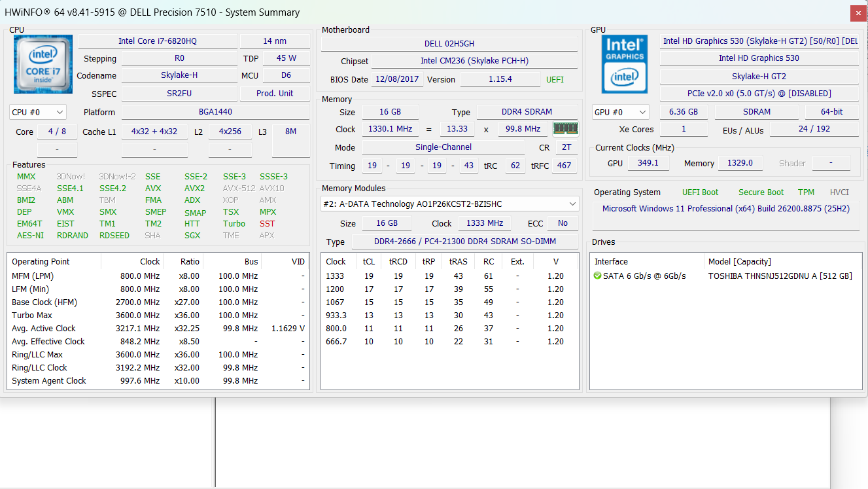Image resolution: width=868 pixels, height=489 pixels.
Task: Click the Secure Boot indicator
Action: tap(761, 192)
